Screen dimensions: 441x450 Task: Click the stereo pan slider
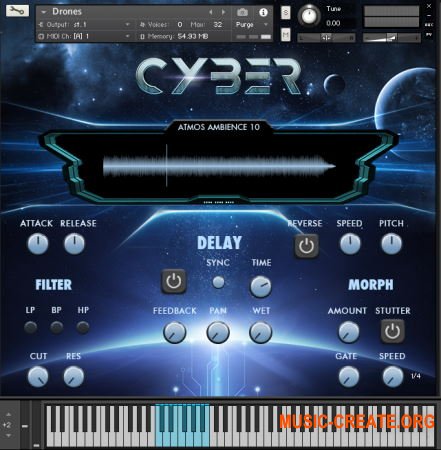point(326,38)
